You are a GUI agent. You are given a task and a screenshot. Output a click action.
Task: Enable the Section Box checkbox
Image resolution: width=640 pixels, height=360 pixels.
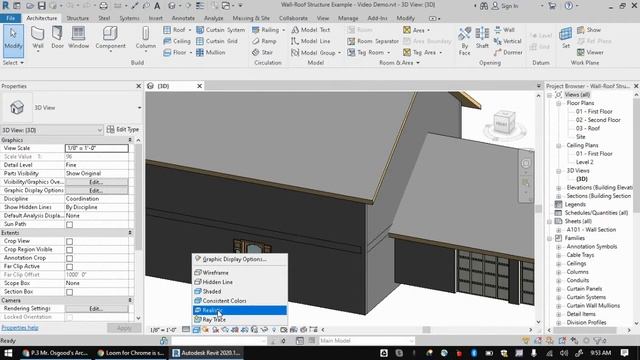69,292
